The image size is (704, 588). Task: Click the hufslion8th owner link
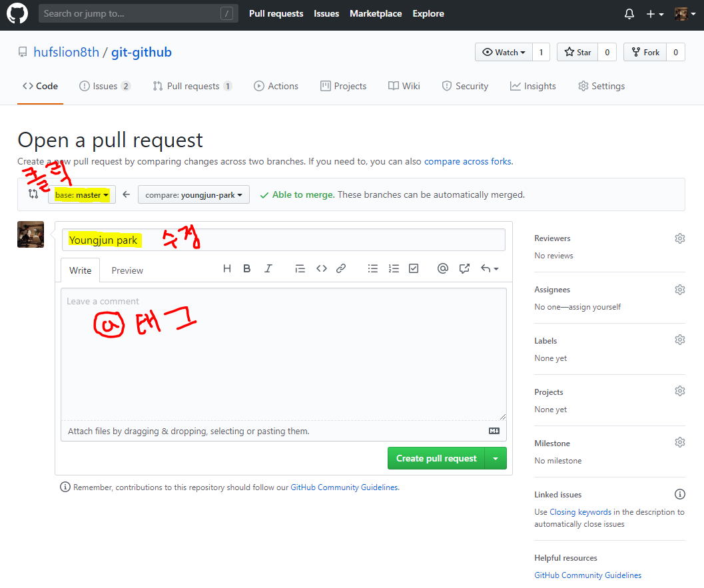click(67, 53)
